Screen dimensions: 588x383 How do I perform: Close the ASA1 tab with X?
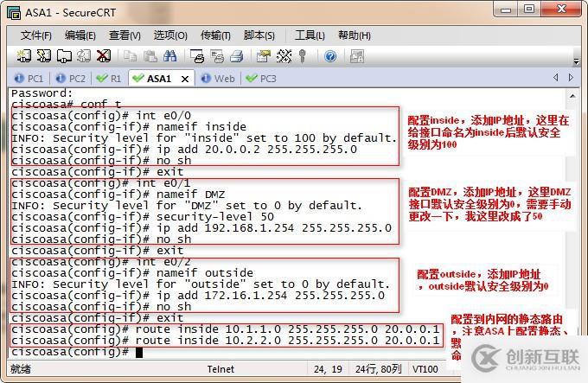pos(185,79)
